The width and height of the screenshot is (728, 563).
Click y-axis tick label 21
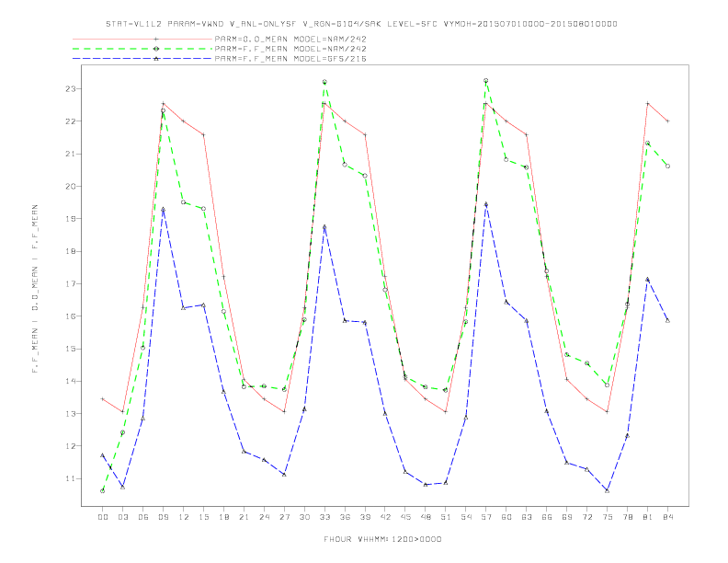(70, 154)
